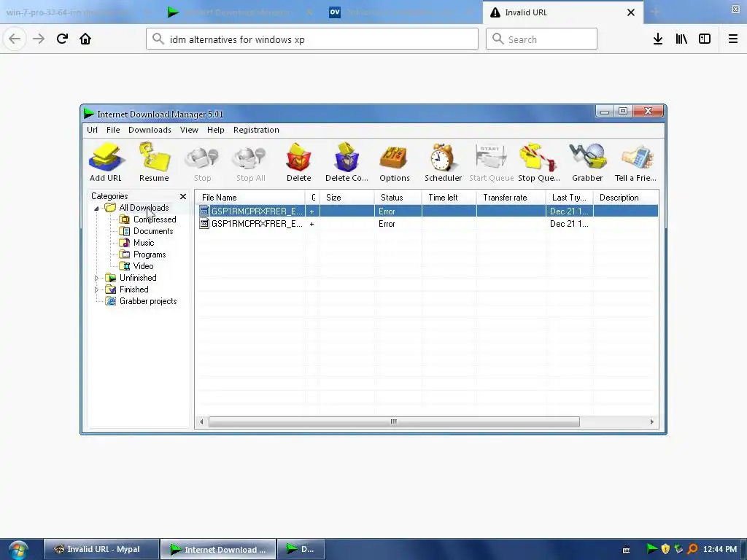Click Tell a Friend icon
The image size is (747, 560).
click(635, 162)
